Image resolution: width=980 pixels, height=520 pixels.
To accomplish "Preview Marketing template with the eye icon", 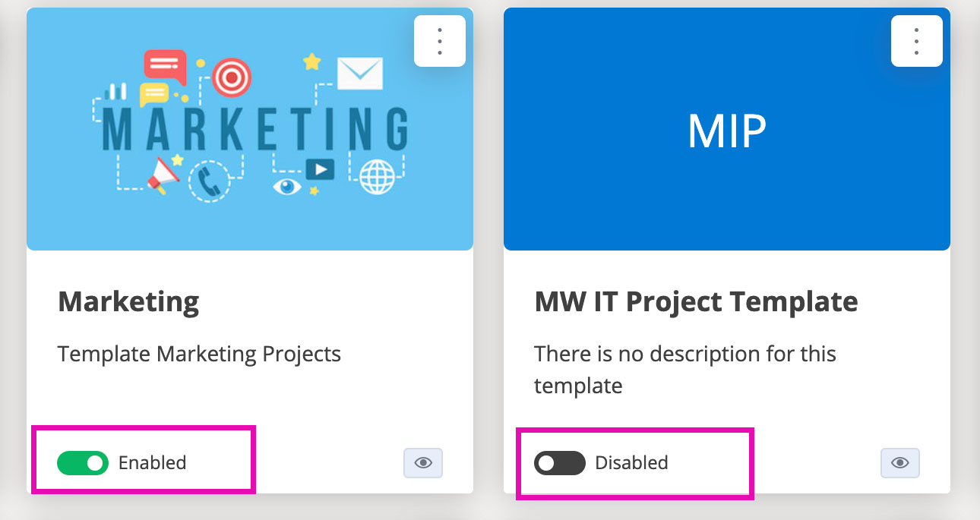I will tap(423, 463).
